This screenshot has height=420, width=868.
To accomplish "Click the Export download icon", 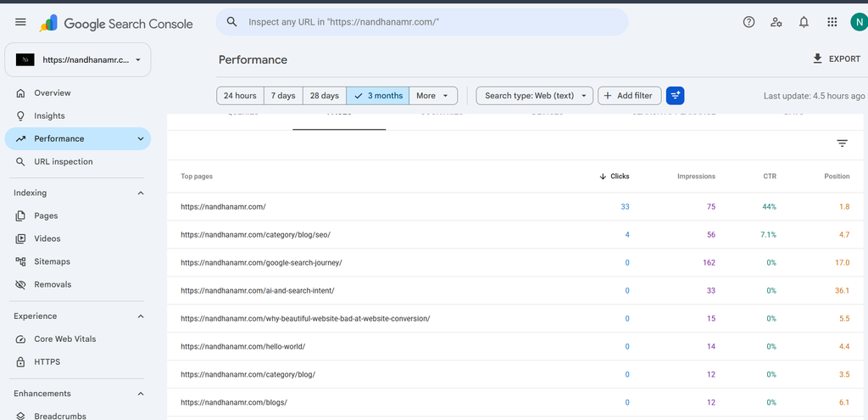I will pyautogui.click(x=818, y=59).
